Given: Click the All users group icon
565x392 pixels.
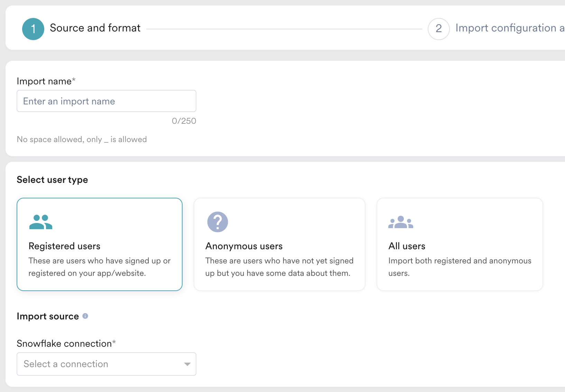Looking at the screenshot, I should click(x=400, y=222).
